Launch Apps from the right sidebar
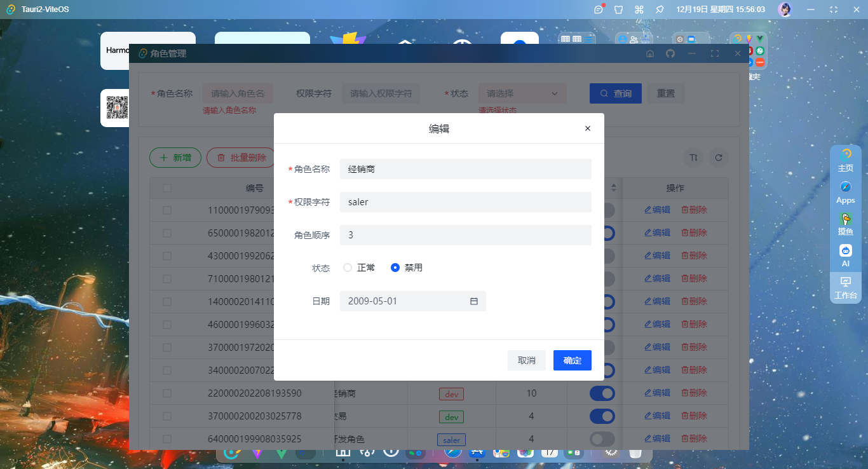This screenshot has width=868, height=469. (x=845, y=192)
